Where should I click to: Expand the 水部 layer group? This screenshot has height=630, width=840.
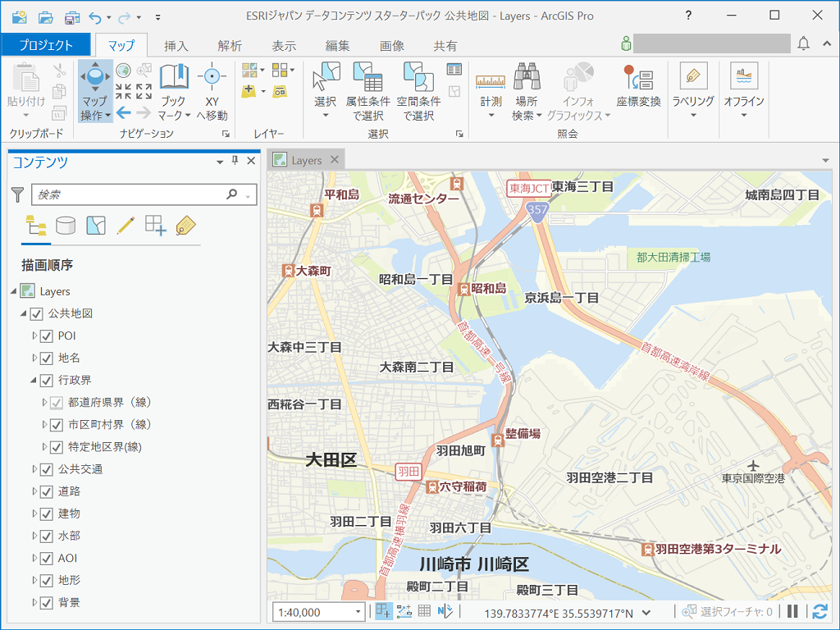pos(34,536)
